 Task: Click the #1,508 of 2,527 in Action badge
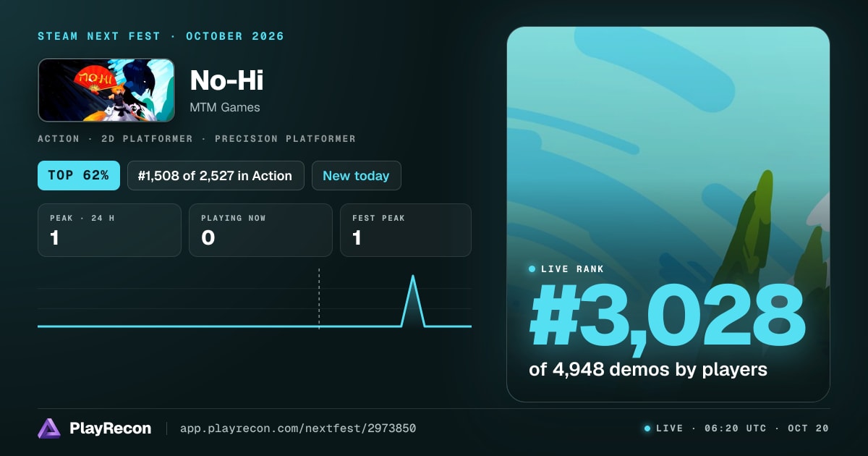coord(216,176)
